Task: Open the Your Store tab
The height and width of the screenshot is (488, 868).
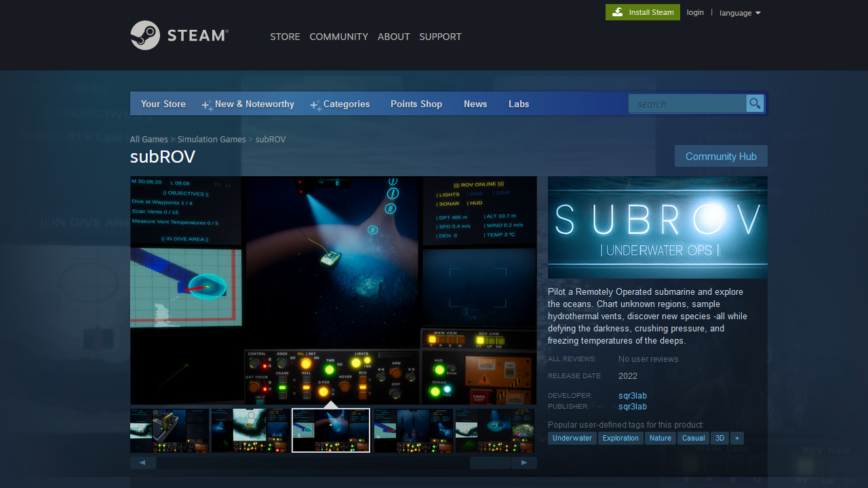Action: (163, 104)
